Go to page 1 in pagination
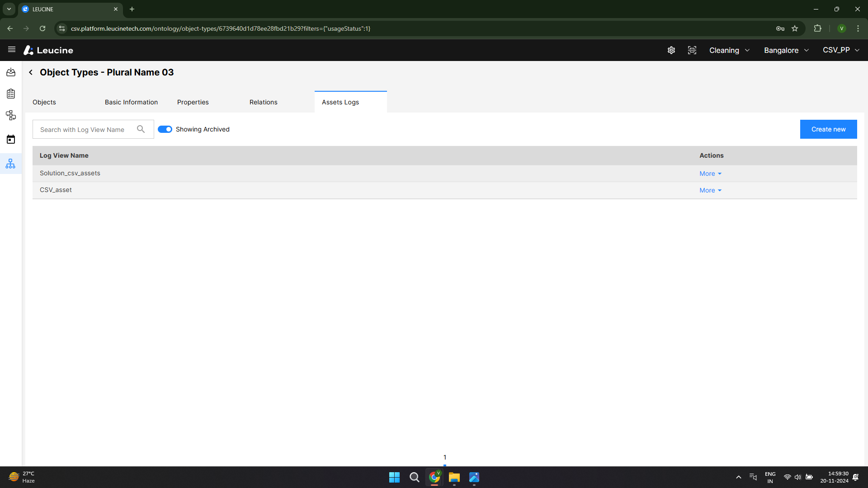 [x=445, y=457]
